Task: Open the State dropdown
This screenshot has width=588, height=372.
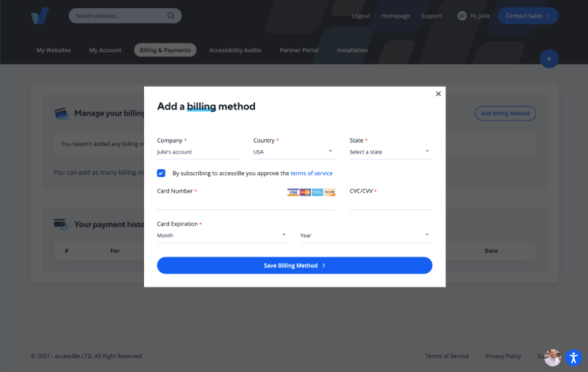Action: [390, 152]
